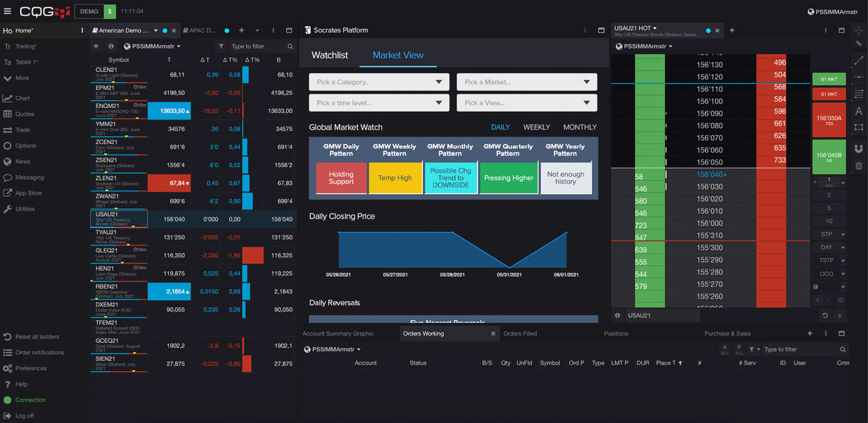Click the Temp High pattern tile

click(x=395, y=178)
